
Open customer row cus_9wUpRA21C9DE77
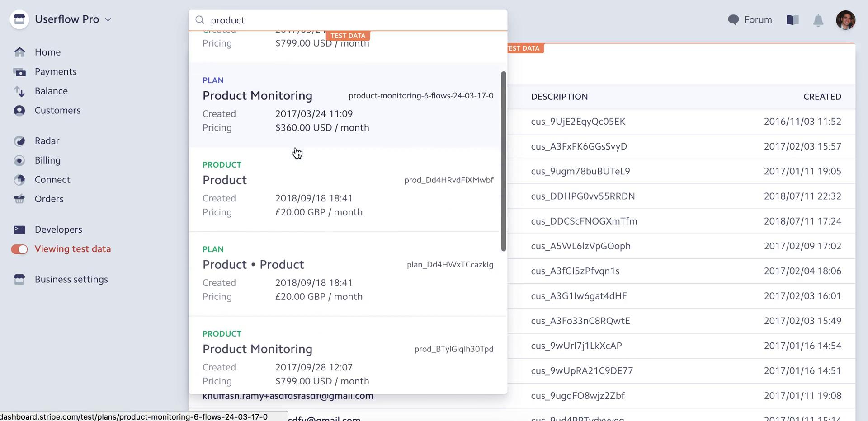click(681, 371)
